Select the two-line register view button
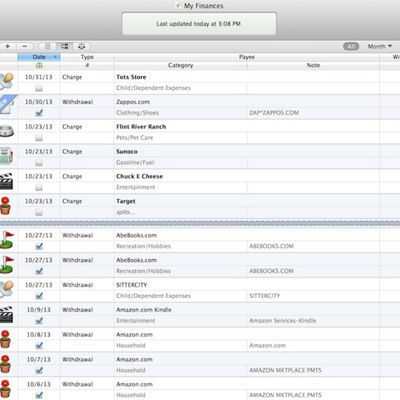Screen dimensions: 400x400 (x=64, y=46)
